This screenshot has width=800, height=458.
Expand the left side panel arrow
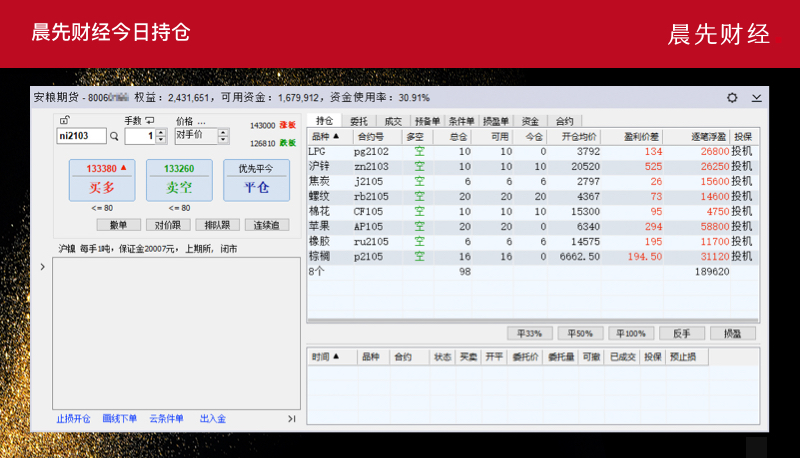coord(42,267)
